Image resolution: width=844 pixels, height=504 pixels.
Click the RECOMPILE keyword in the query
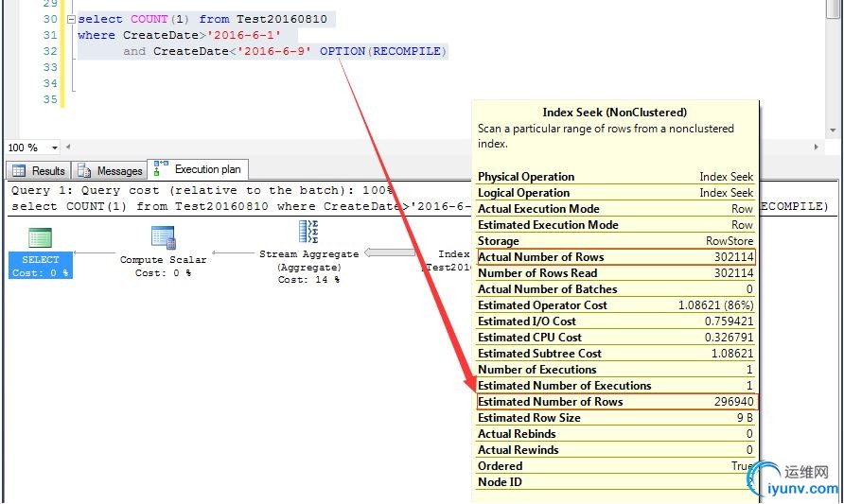point(407,52)
